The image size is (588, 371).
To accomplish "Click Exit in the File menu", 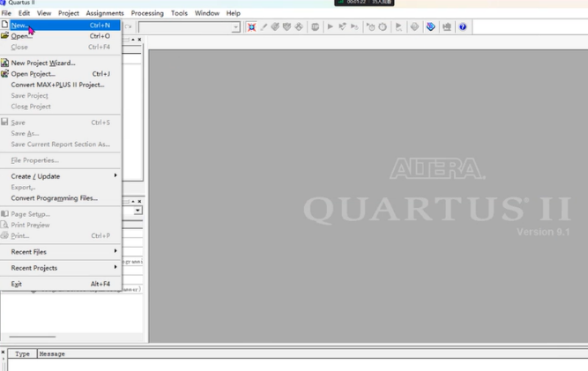I will tap(61, 284).
